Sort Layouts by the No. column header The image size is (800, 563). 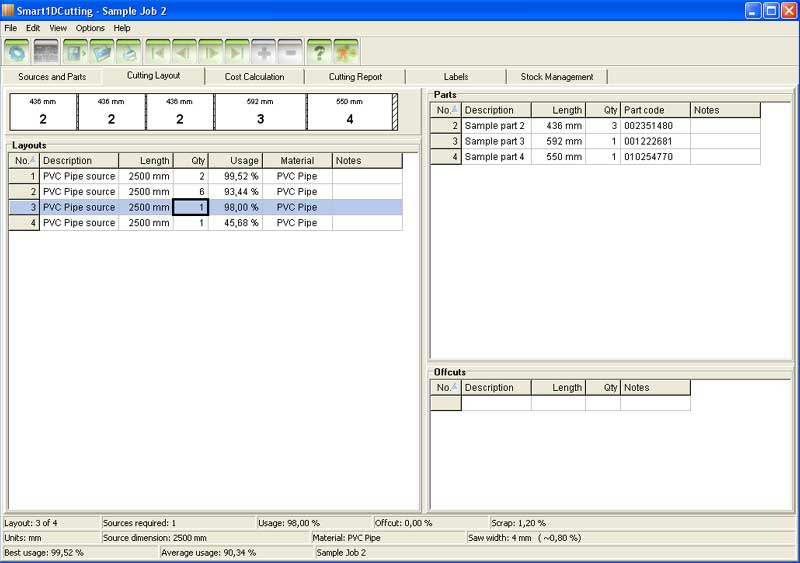[x=24, y=161]
